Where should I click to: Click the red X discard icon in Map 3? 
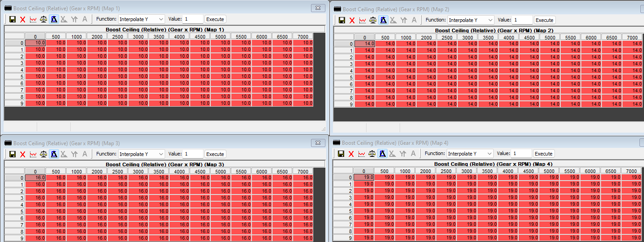(23, 154)
